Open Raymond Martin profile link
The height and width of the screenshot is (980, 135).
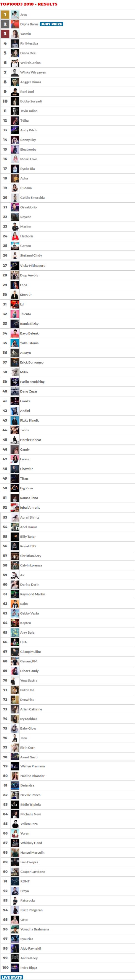pos(32,594)
